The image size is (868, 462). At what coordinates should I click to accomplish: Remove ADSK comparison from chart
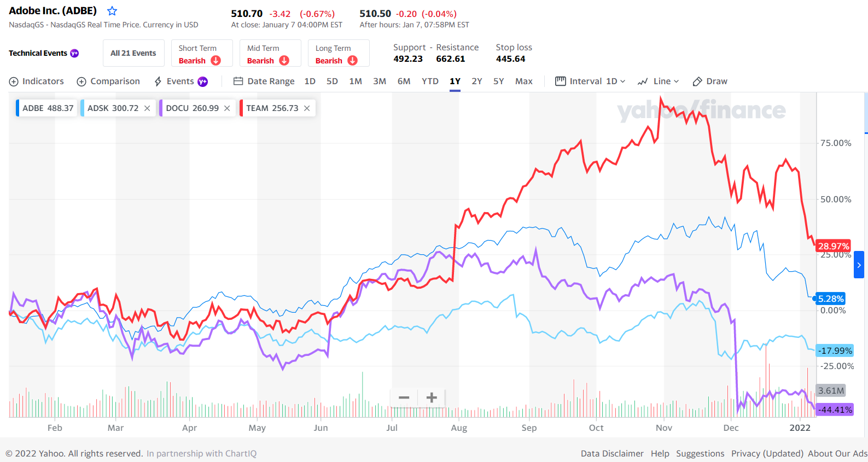pos(147,108)
